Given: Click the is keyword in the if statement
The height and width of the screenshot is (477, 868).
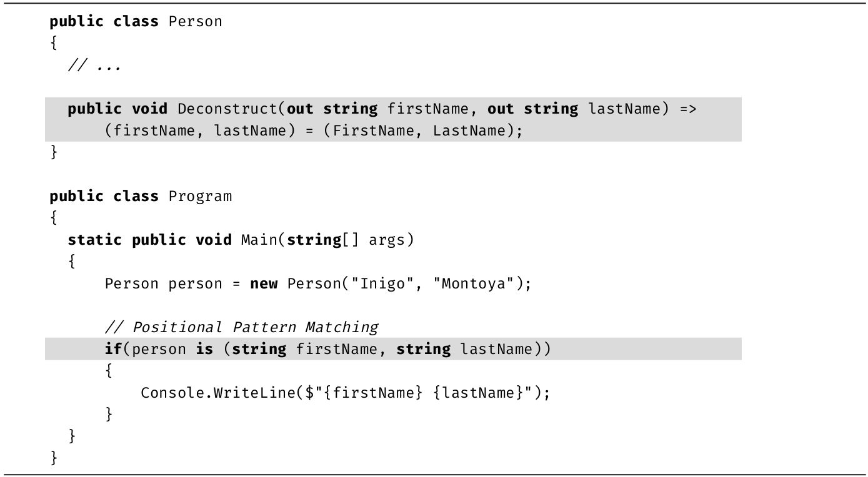Looking at the screenshot, I should click(x=204, y=349).
